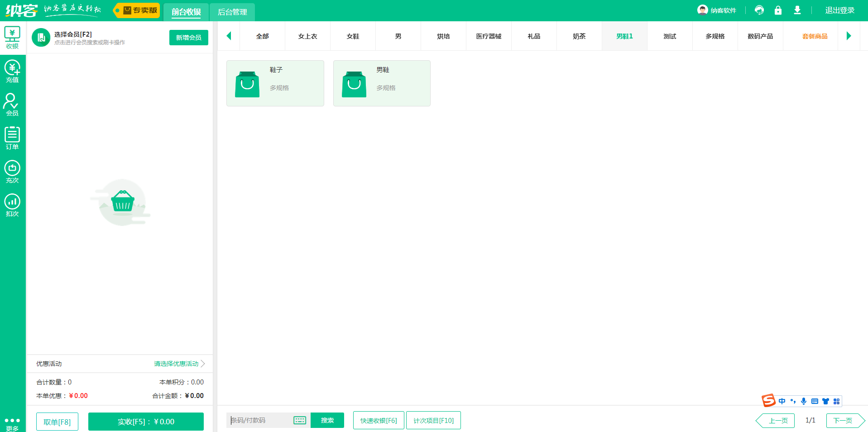The image size is (868, 432).
Task: Click the lock screen icon
Action: [778, 10]
